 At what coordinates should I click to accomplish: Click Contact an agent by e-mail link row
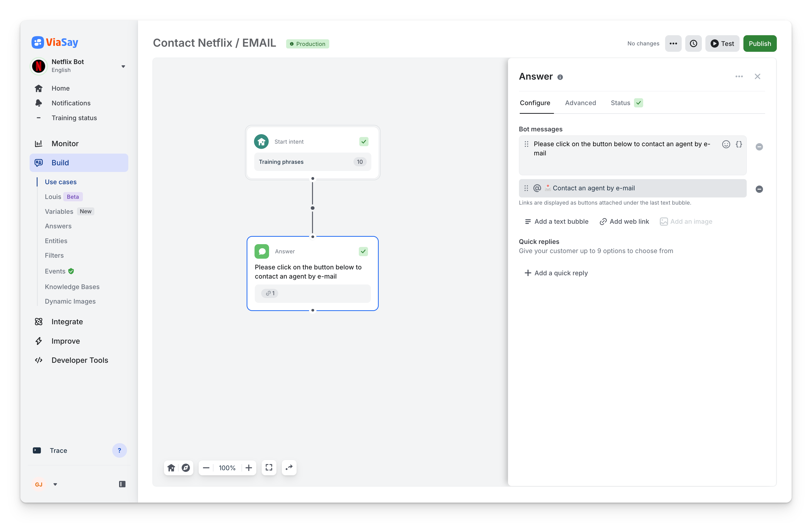click(x=632, y=188)
